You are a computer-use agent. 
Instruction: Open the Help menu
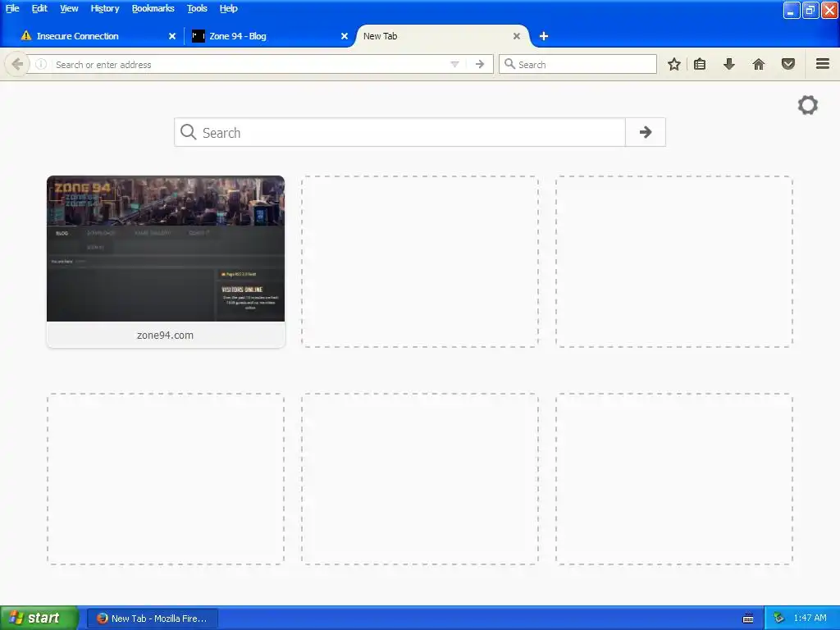tap(228, 8)
